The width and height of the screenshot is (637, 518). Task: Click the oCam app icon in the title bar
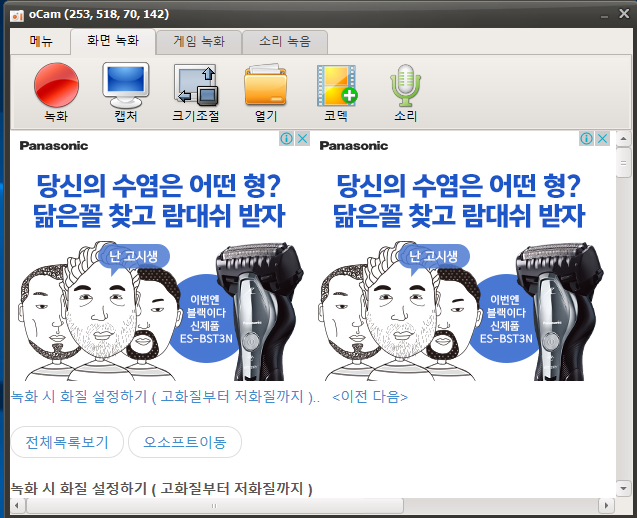pos(17,15)
